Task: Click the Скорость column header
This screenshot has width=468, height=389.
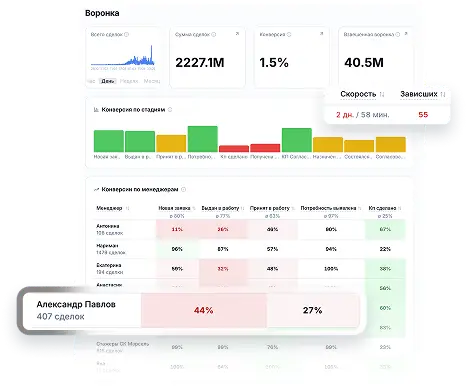Action: 358,94
